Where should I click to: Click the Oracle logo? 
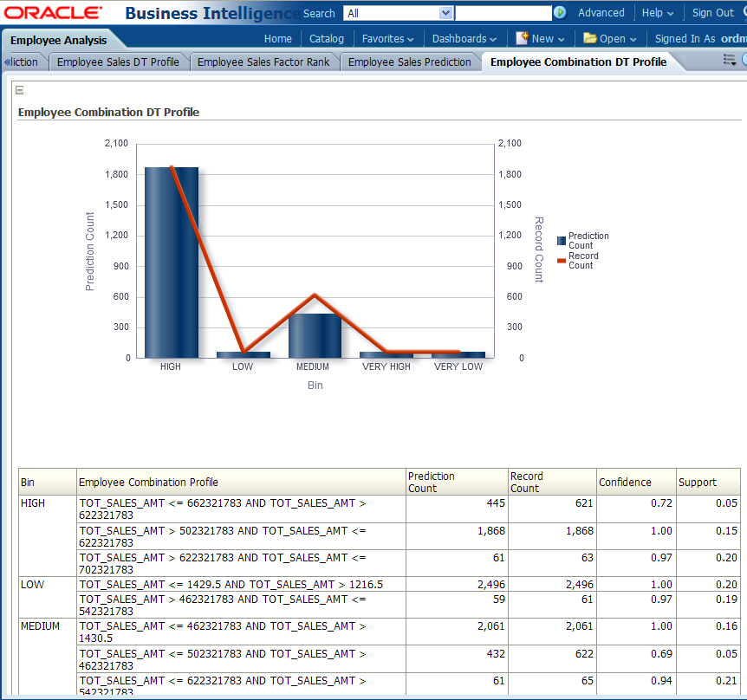[53, 13]
